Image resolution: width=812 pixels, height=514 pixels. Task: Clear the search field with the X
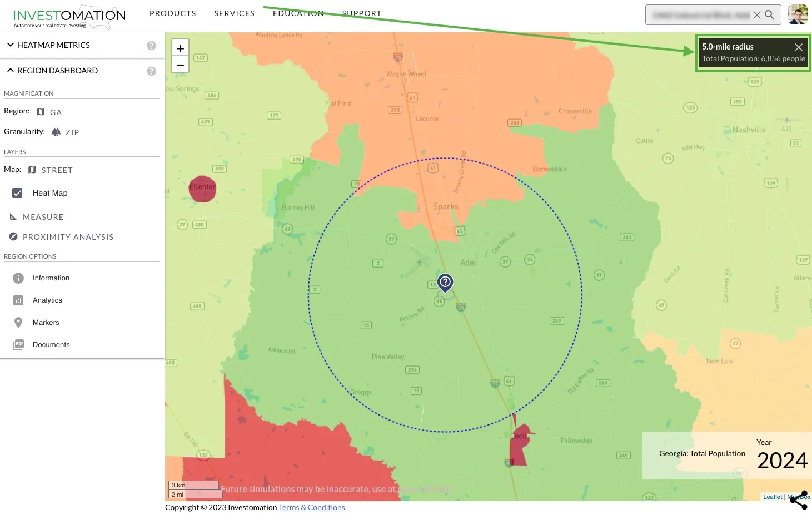click(x=756, y=15)
